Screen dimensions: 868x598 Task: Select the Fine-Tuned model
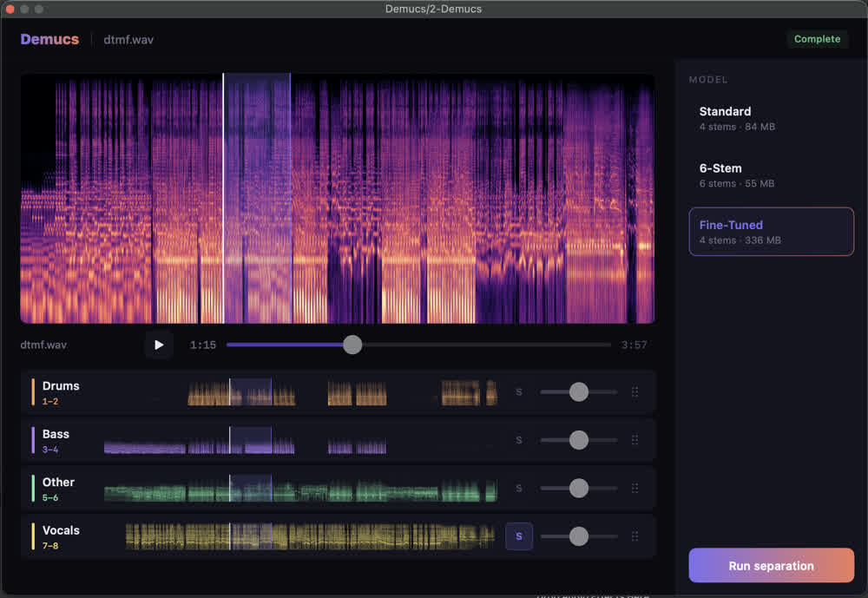pyautogui.click(x=771, y=232)
